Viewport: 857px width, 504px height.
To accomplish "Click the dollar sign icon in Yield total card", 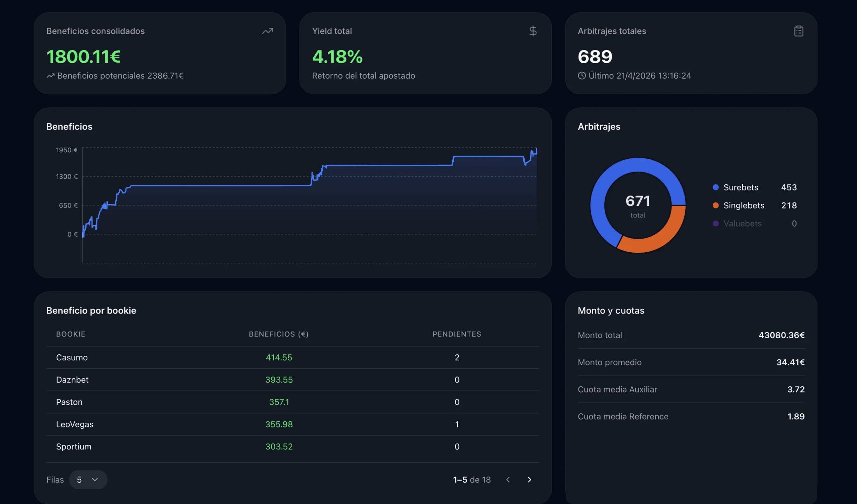I will click(x=533, y=31).
